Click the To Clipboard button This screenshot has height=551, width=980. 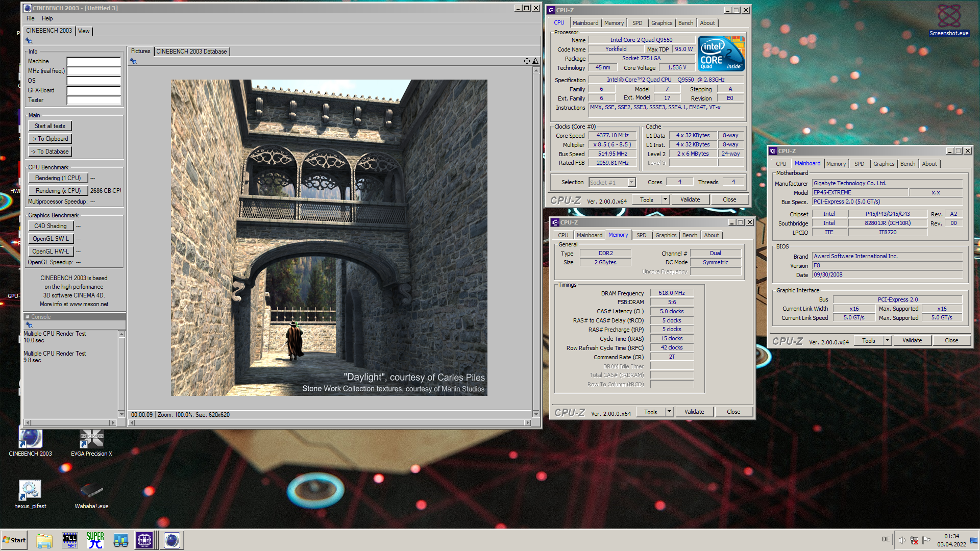(50, 139)
